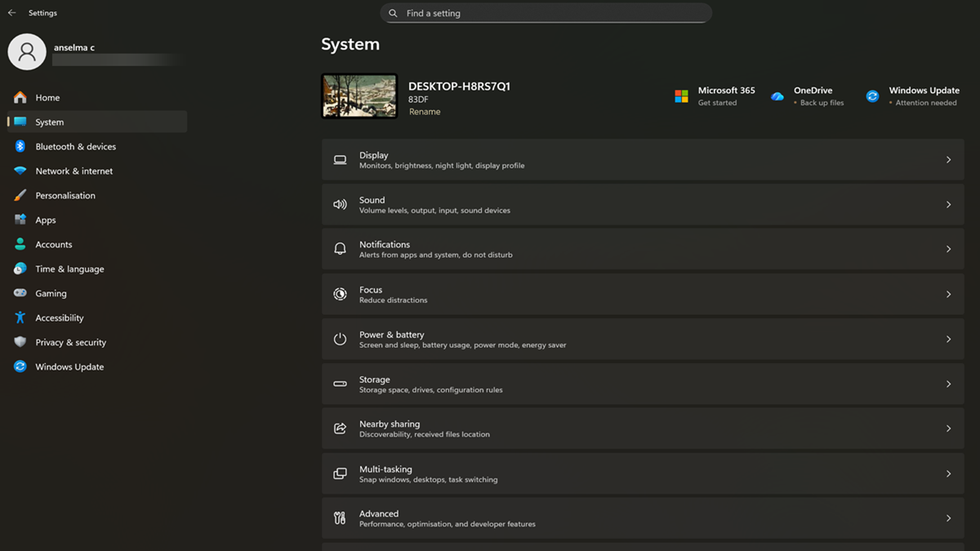The width and height of the screenshot is (980, 551).
Task: Expand the Storage row arrow
Action: tap(948, 384)
